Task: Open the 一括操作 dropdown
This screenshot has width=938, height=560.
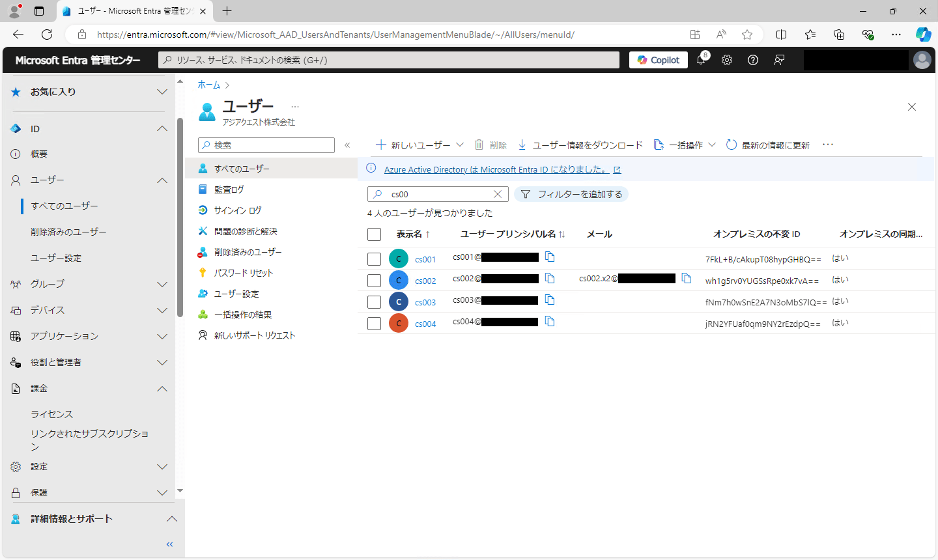Action: 685,145
